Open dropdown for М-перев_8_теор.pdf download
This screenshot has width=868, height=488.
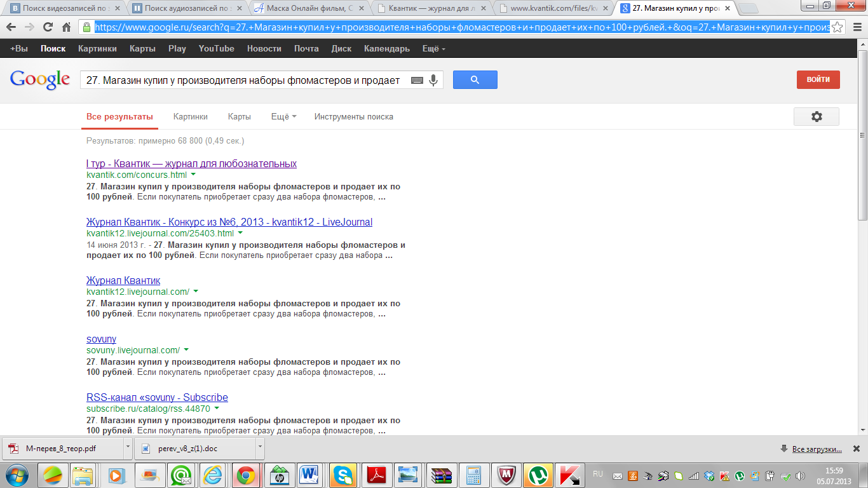[x=128, y=448]
